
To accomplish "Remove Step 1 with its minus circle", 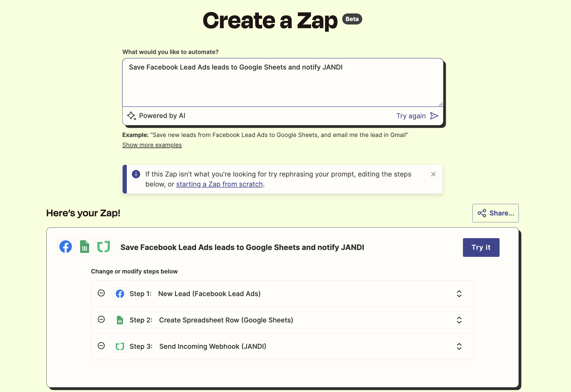I will [101, 293].
